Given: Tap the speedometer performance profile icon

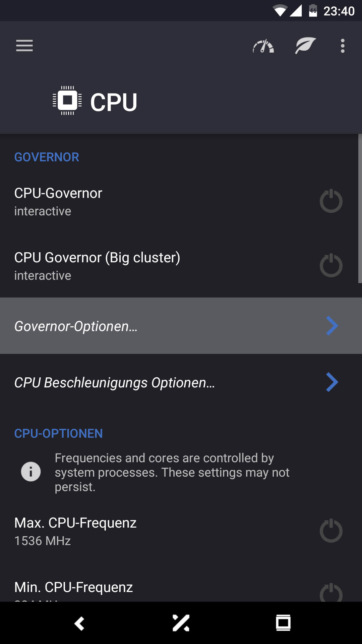Looking at the screenshot, I should [x=263, y=46].
